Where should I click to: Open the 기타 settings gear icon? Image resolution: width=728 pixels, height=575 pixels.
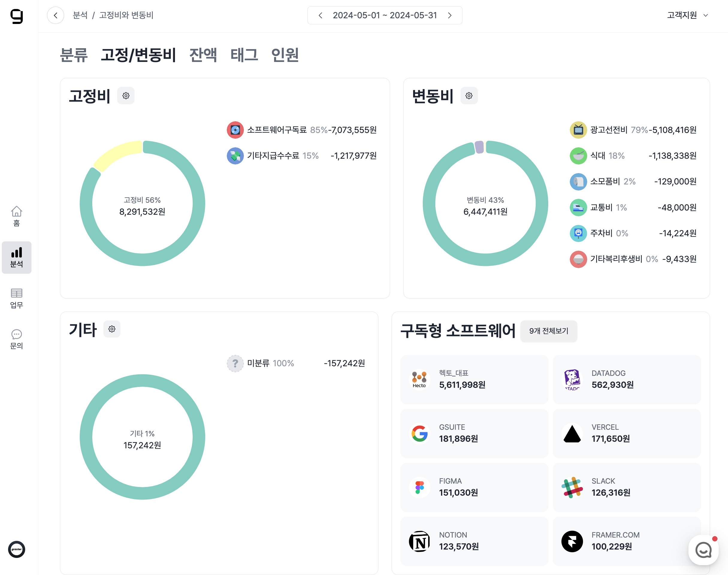(x=112, y=329)
